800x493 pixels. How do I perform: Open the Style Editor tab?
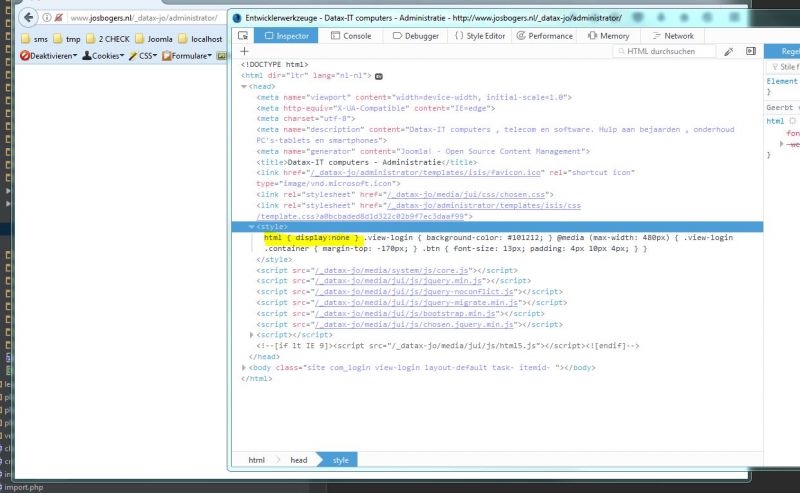pyautogui.click(x=480, y=36)
